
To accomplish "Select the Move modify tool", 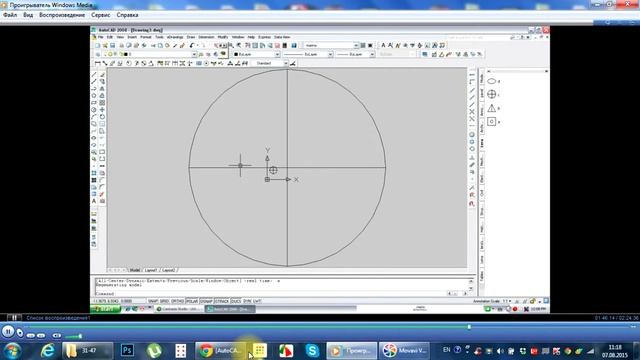I will click(x=102, y=109).
